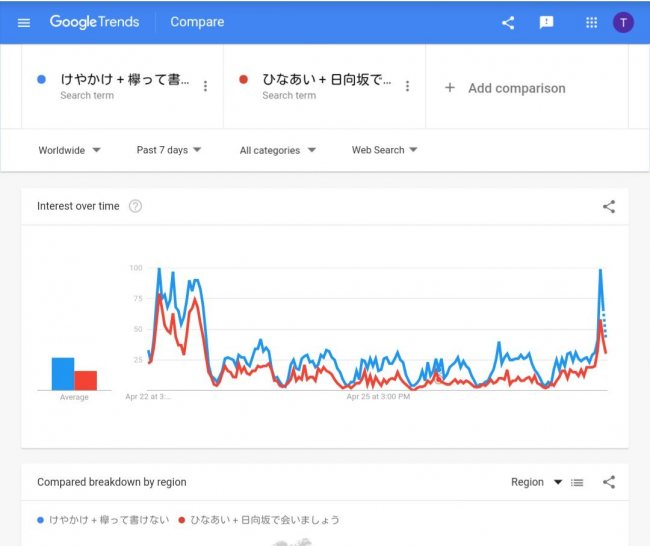Open the Region selector dropdown
This screenshot has height=546, width=650.
[536, 482]
